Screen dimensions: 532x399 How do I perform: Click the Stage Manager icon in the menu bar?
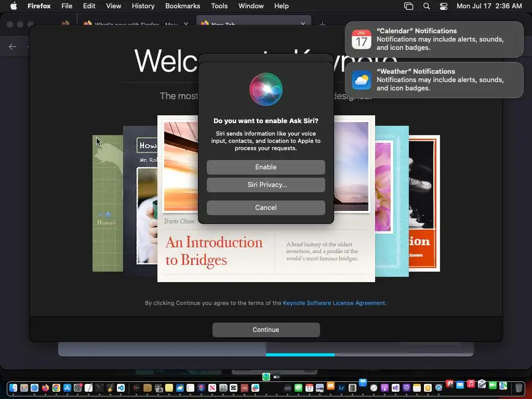tap(408, 6)
